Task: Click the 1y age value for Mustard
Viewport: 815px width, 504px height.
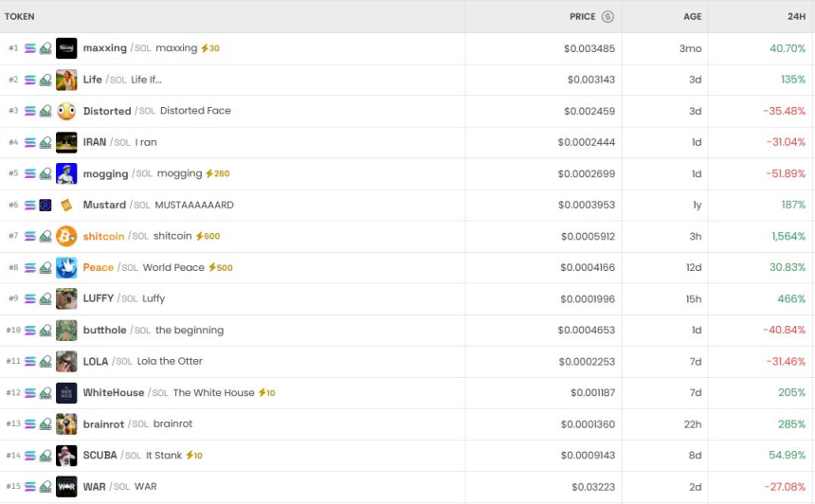Action: coord(697,205)
